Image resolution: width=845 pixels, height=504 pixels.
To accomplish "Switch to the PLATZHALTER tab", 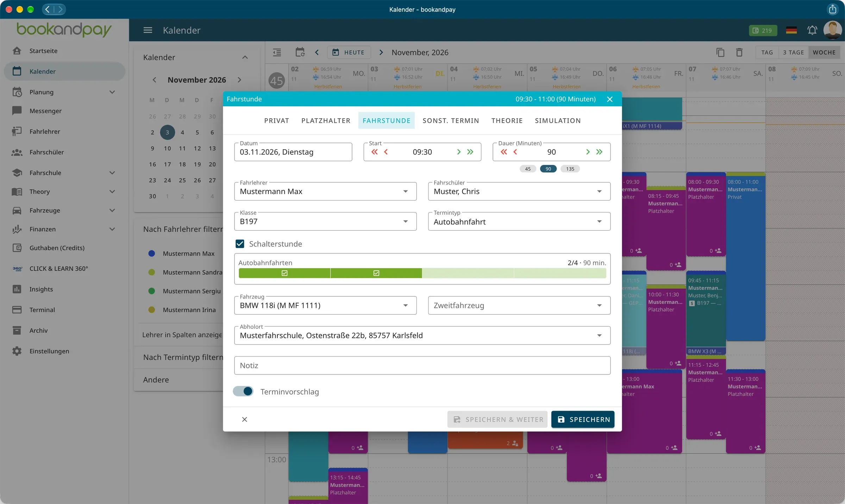I will [x=326, y=121].
